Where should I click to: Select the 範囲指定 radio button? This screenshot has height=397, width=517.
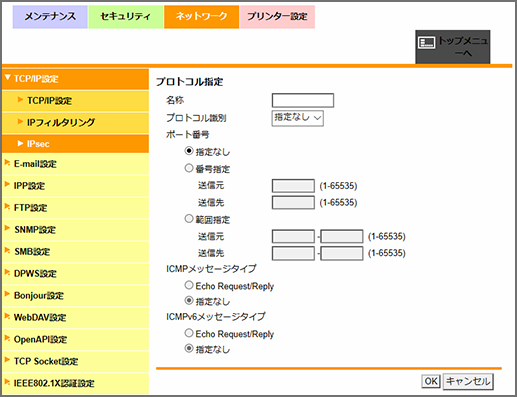(x=189, y=219)
